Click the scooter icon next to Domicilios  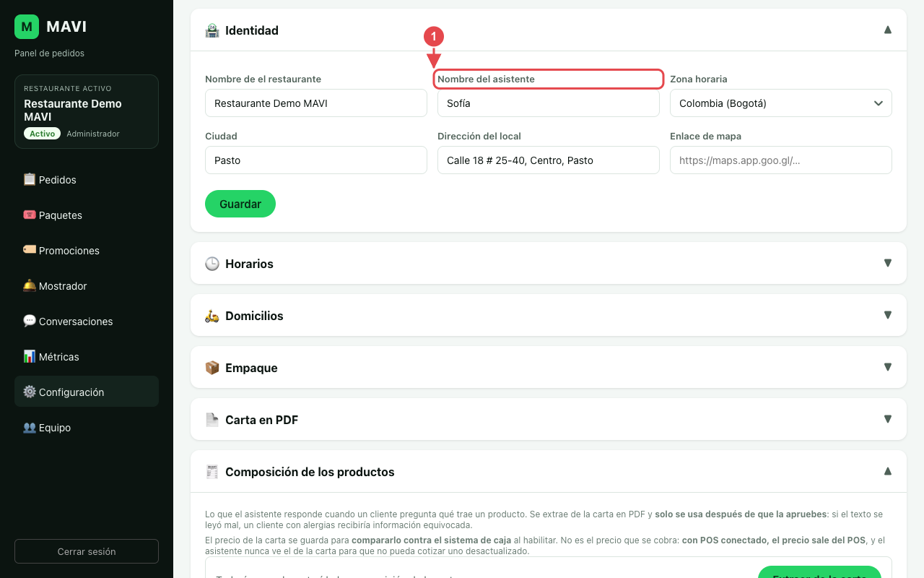click(212, 316)
